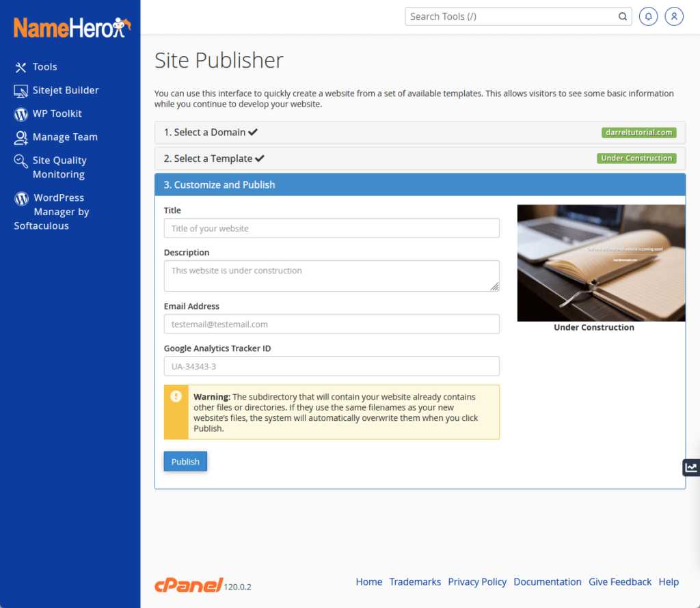The image size is (700, 608).
Task: Open Sitejet Builder from the sidebar
Action: click(x=66, y=90)
